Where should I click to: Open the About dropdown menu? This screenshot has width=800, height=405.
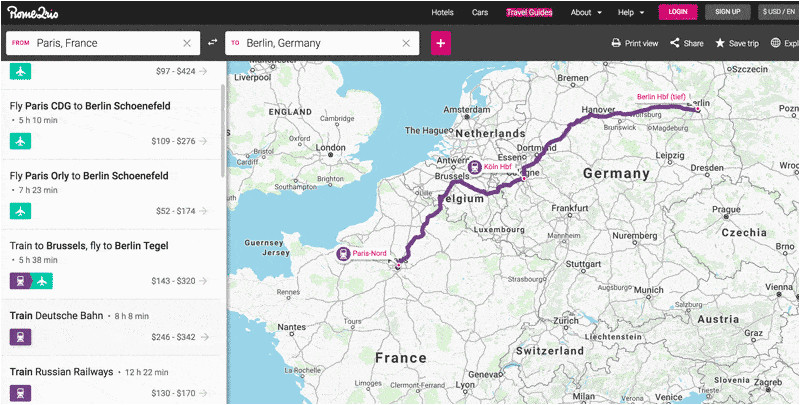click(586, 12)
